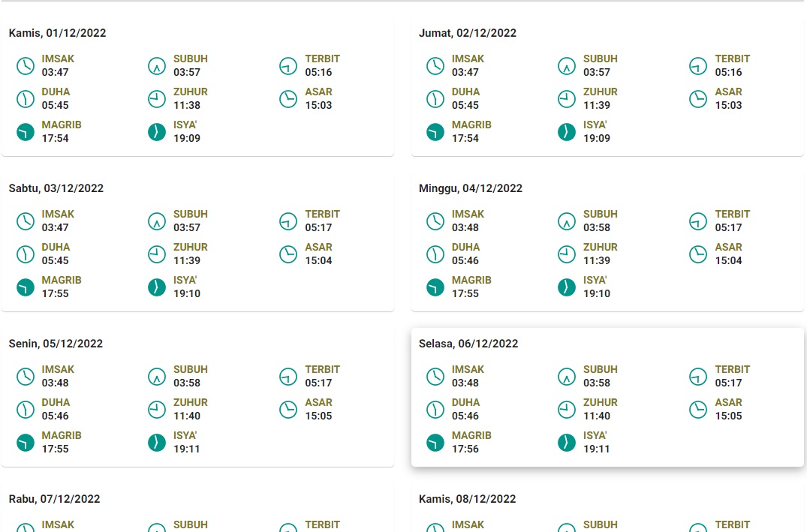Click the Terbit icon on Sabtu 03/12/2022
The image size is (807, 532).
coord(288,221)
